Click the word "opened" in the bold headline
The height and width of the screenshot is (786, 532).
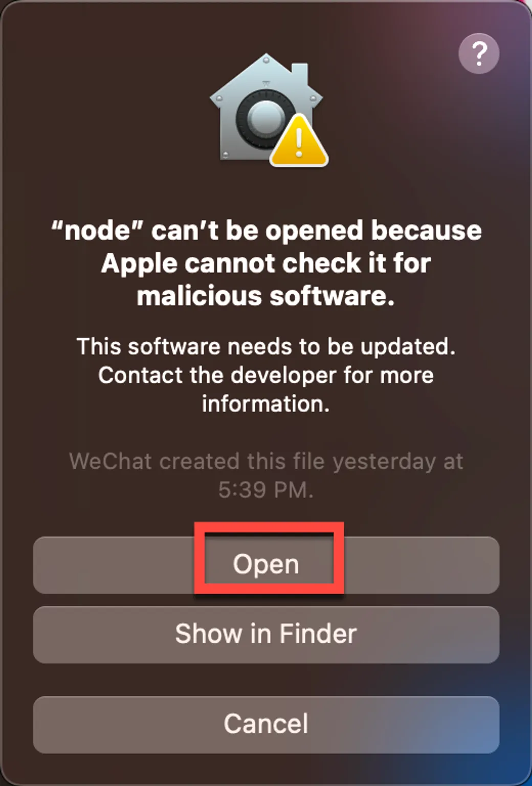click(314, 232)
